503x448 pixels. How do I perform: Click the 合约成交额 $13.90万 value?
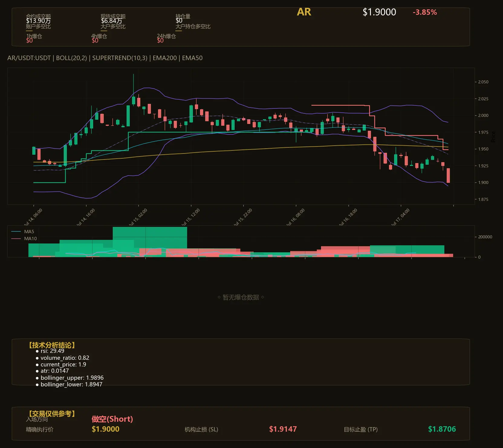coord(38,21)
